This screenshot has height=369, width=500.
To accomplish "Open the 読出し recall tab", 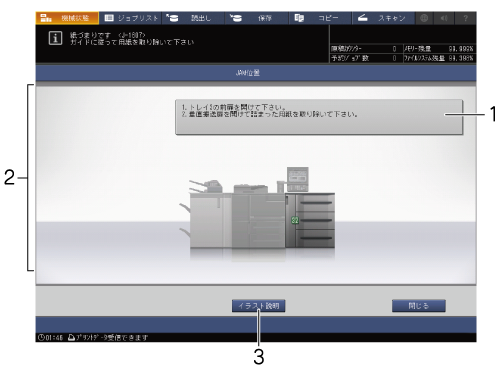I will pyautogui.click(x=194, y=18).
